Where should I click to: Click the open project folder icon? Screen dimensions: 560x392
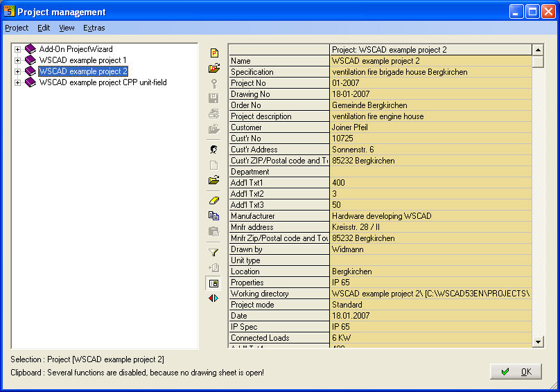214,68
